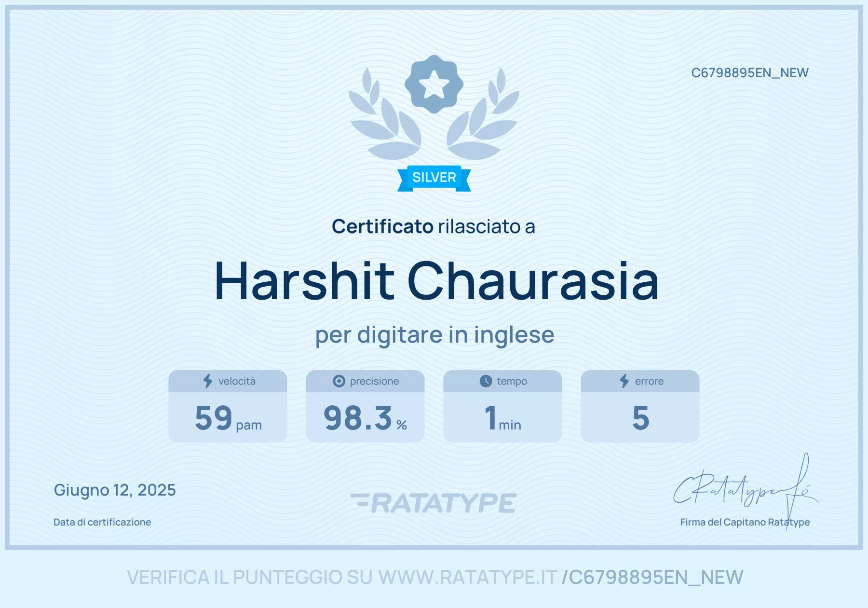
Task: Click the errore label
Action: click(650, 381)
